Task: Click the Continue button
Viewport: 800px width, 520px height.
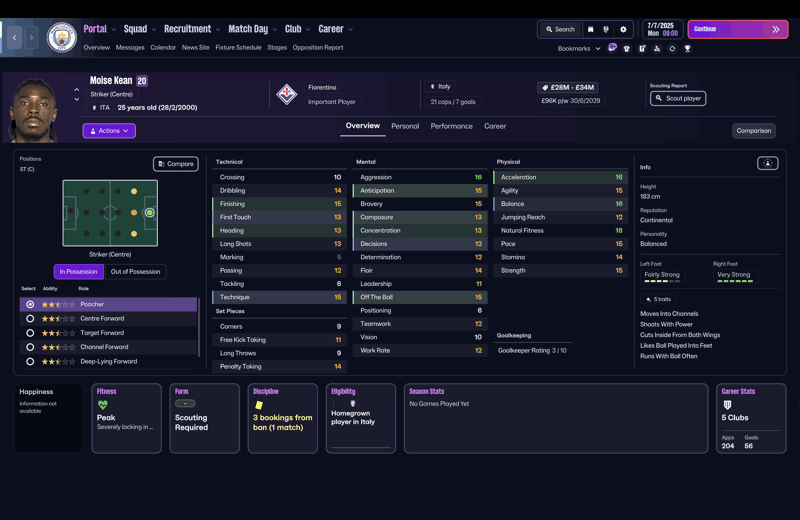Action: click(x=738, y=29)
